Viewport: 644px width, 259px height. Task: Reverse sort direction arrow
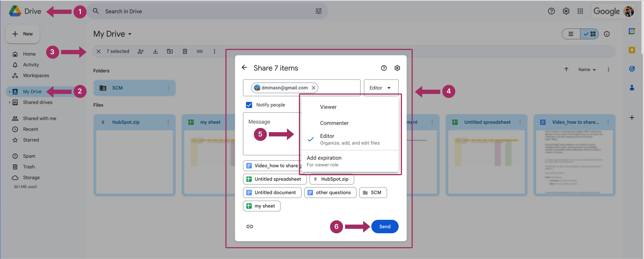tap(566, 70)
